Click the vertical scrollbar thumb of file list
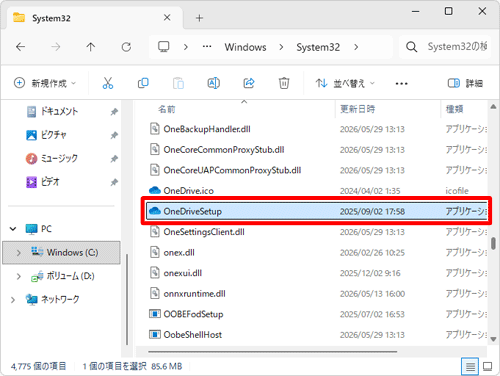 pos(493,243)
